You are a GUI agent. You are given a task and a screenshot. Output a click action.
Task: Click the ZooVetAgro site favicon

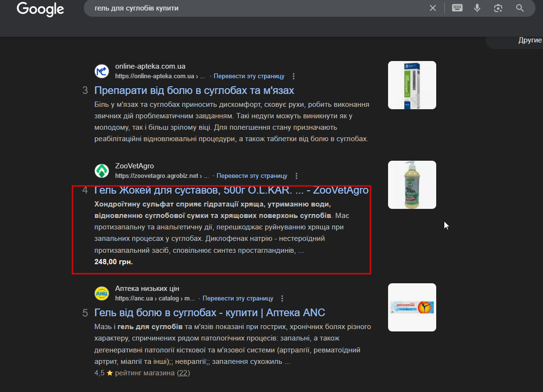click(x=102, y=171)
